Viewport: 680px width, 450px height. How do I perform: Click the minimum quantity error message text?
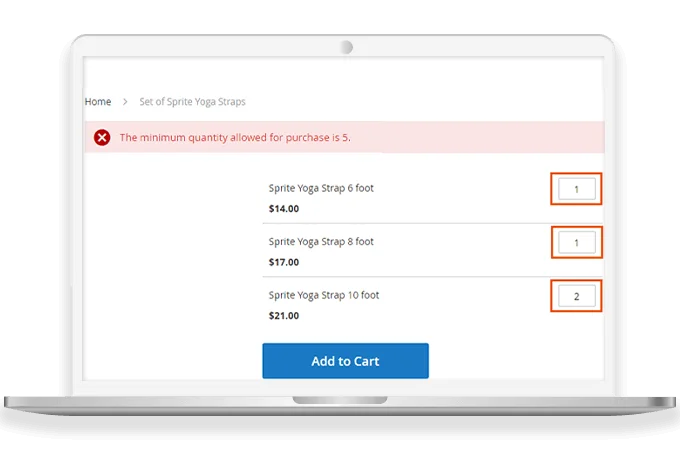(x=235, y=138)
